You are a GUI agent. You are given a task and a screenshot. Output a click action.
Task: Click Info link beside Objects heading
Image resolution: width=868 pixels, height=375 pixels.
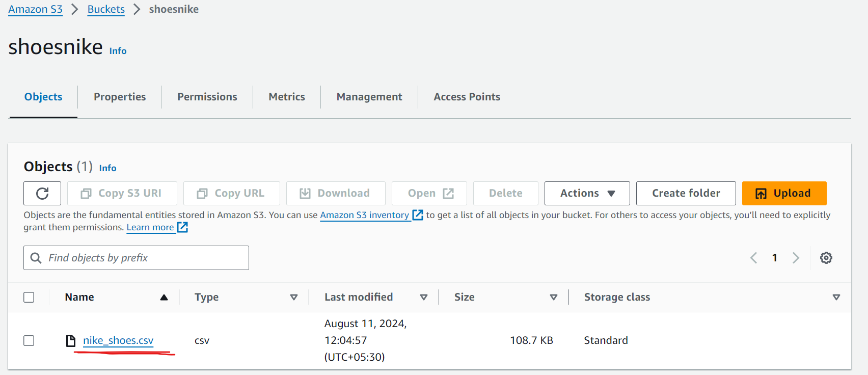point(107,168)
